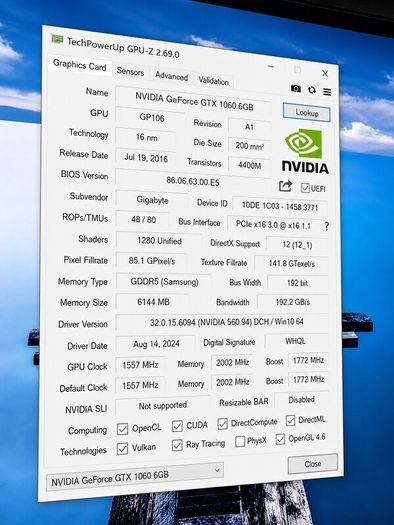
Task: Switch to the Sensors tab
Action: (x=130, y=71)
